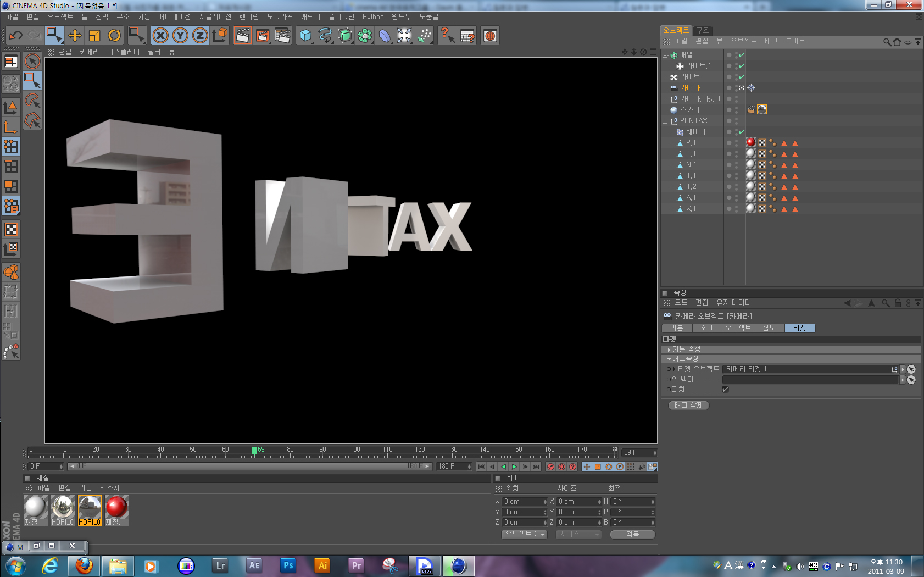924x577 pixels.
Task: Click the Use Point mode icon
Action: pos(11,147)
